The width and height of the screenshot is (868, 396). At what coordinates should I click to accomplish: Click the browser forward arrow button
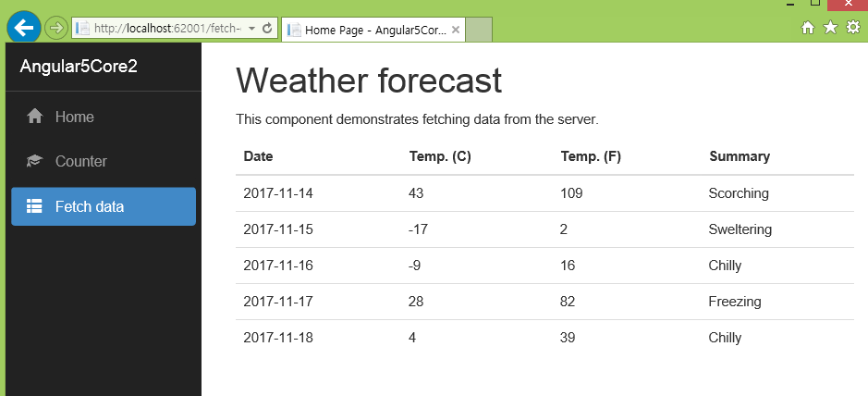55,28
